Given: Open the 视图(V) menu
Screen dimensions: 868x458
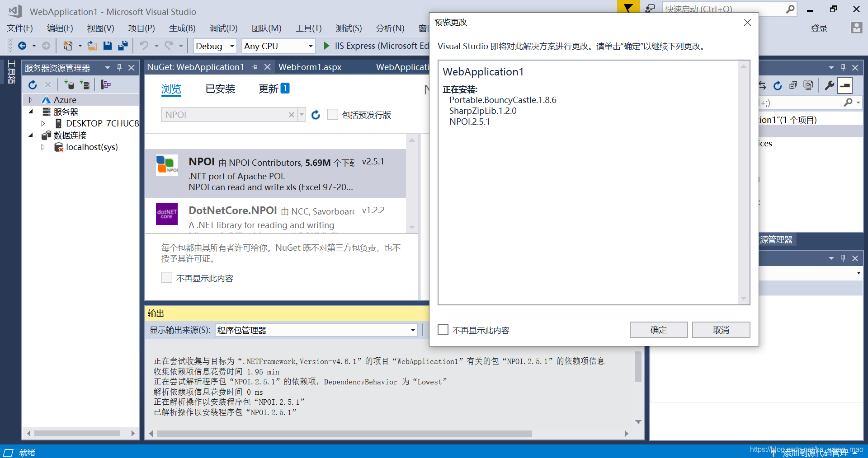Looking at the screenshot, I should coord(100,28).
